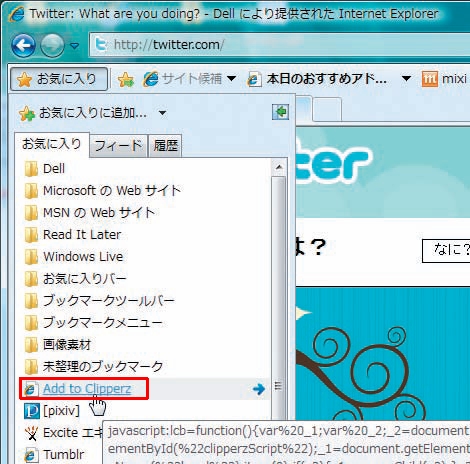Click お気に入りに追加... add to favorites

83,113
